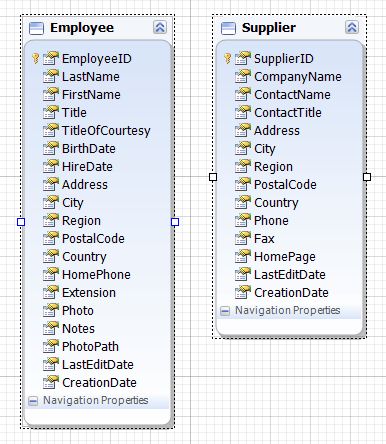Click the Fax property icon
386x444 pixels.
point(243,238)
